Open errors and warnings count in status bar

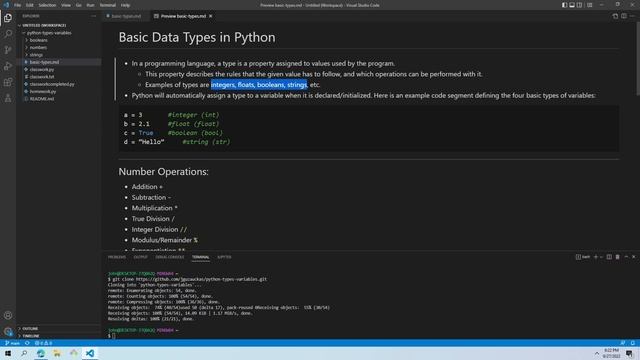point(43,343)
